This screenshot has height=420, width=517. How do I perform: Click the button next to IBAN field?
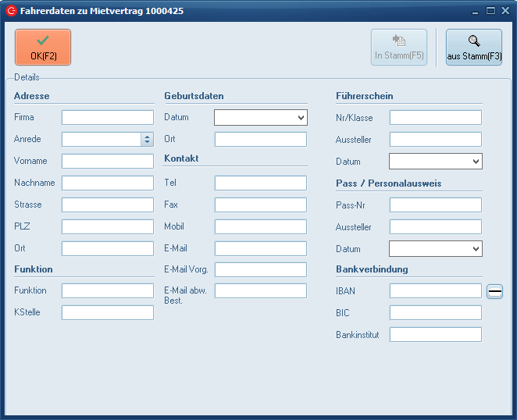pos(495,291)
